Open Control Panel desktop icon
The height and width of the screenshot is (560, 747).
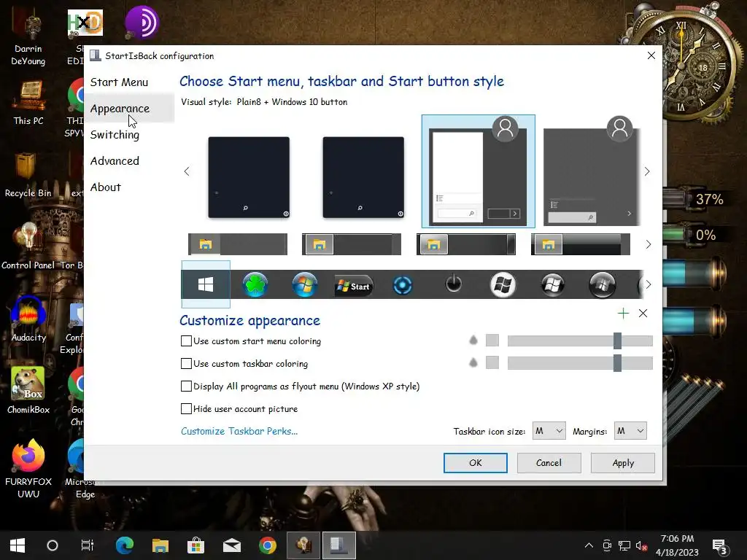click(x=28, y=246)
